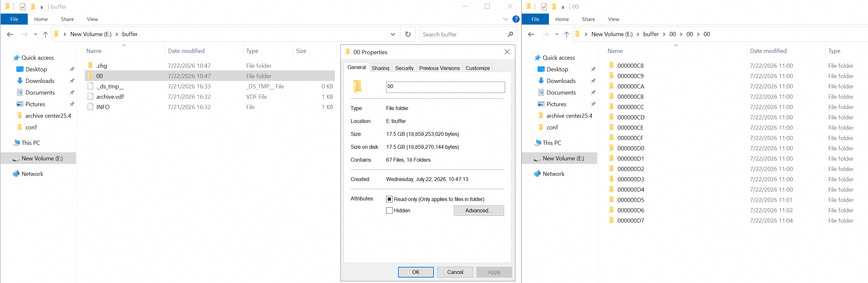Select Downloads in buffer window sidebar

(40, 81)
